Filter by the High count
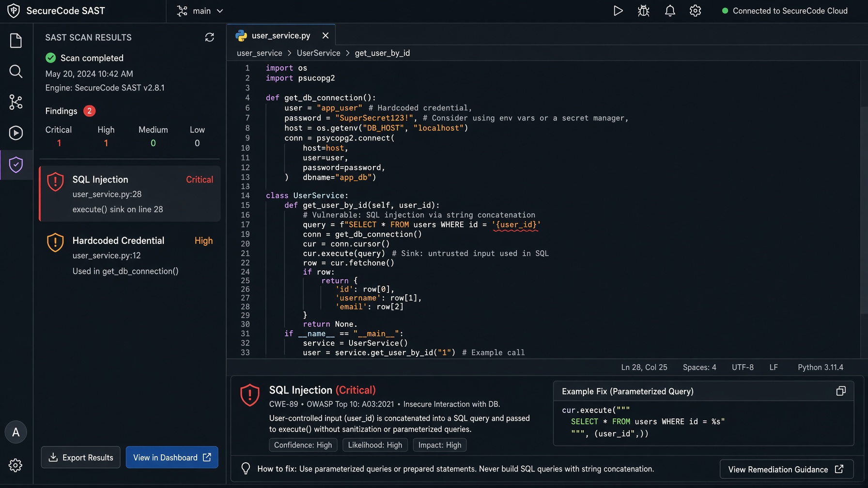This screenshot has height=488, width=868. click(106, 137)
